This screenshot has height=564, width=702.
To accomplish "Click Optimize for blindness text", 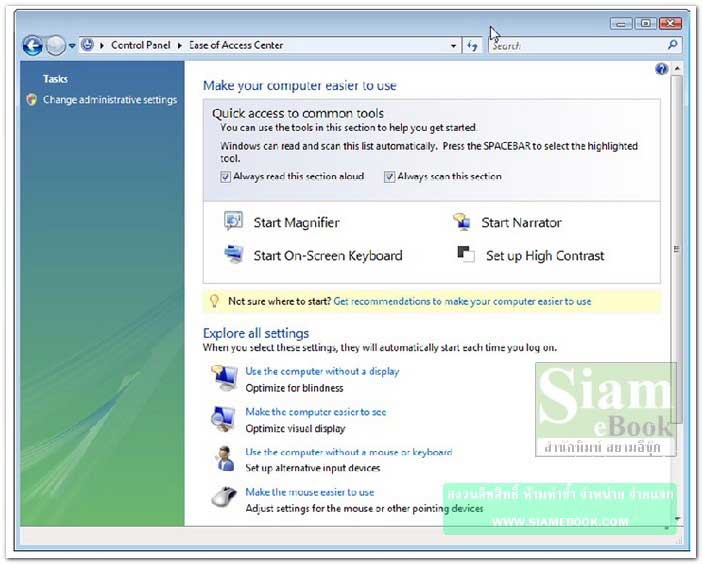I will (x=294, y=388).
